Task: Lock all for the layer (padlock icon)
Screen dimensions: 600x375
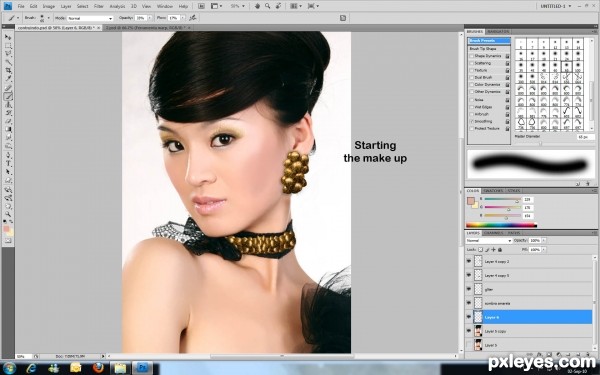Action: click(500, 249)
